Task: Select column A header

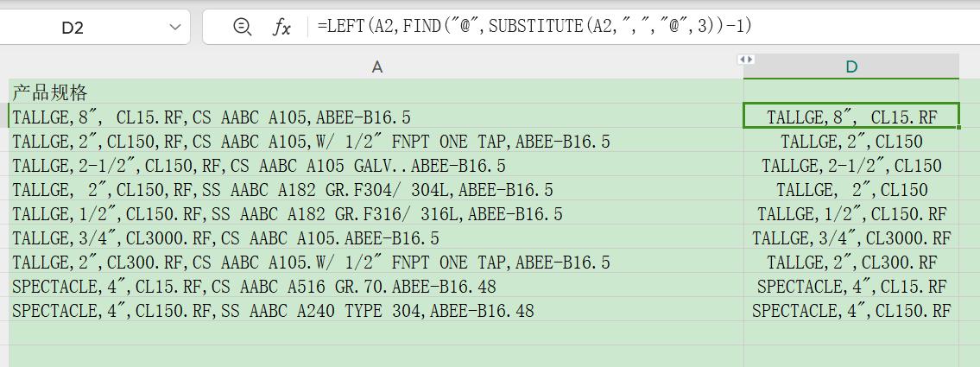Action: 376,66
